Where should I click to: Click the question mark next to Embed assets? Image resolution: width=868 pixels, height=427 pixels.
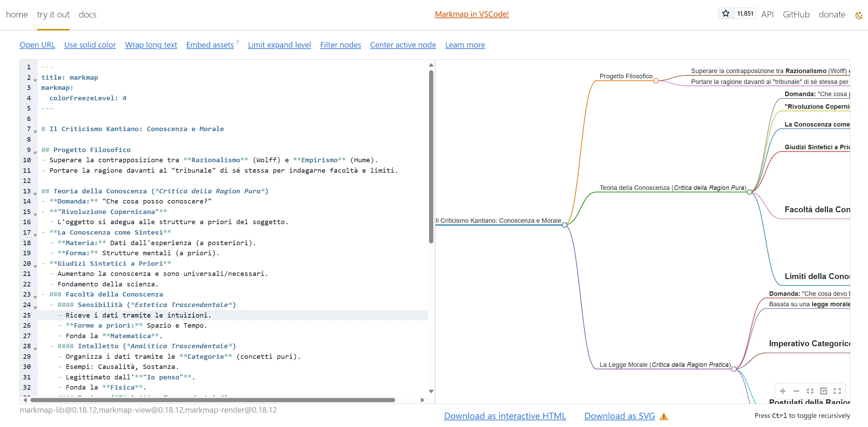(x=237, y=42)
